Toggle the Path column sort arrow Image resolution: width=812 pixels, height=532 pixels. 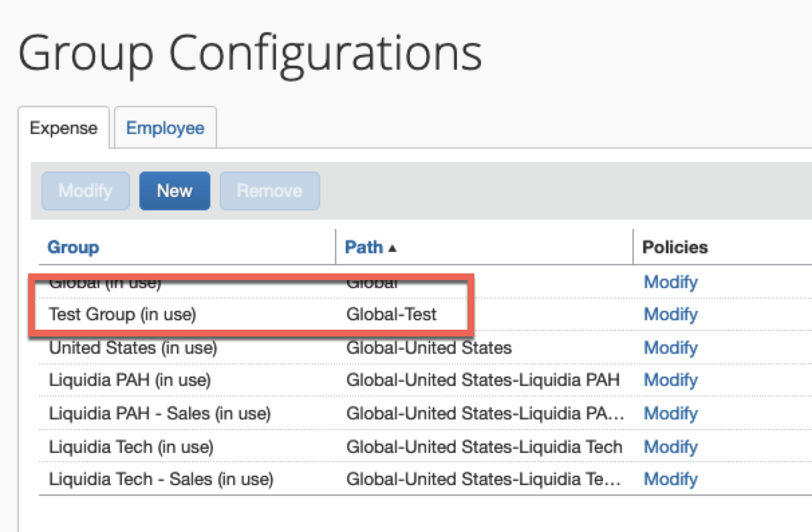392,248
